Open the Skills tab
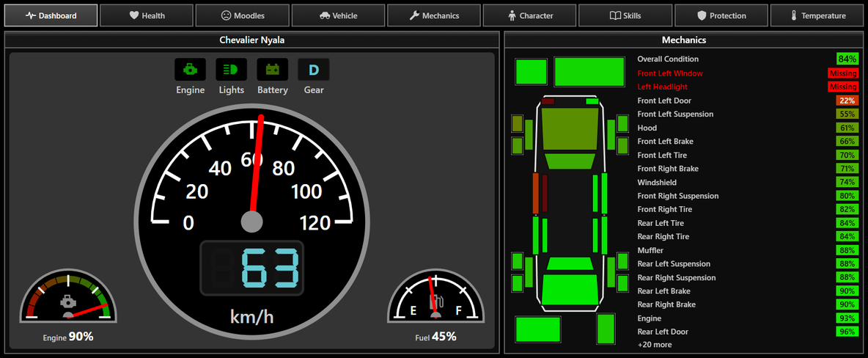Image resolution: width=868 pixels, height=358 pixels. coord(625,15)
